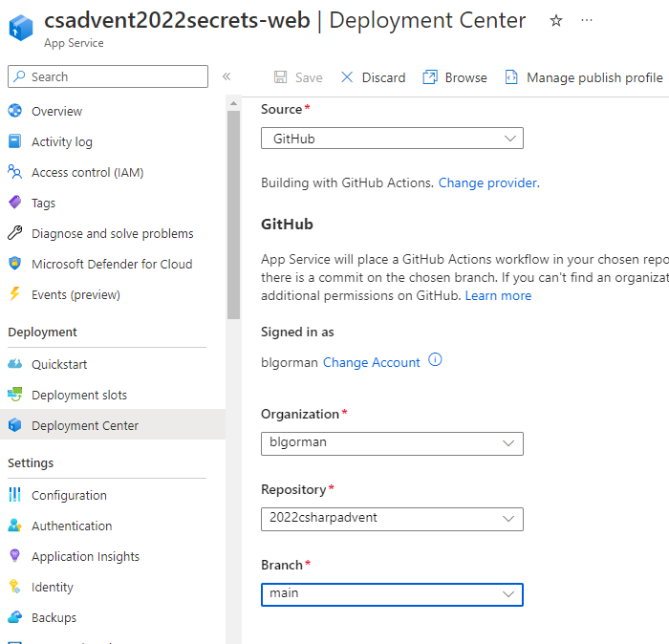
Task: Click the Identity key icon
Action: 15,587
